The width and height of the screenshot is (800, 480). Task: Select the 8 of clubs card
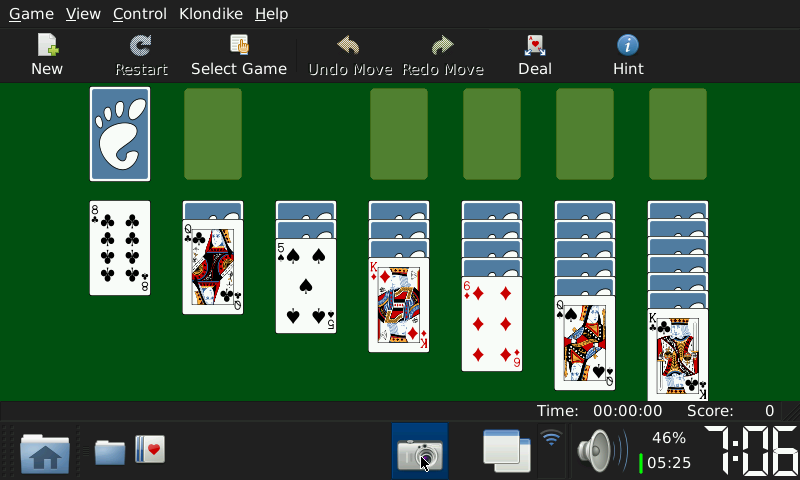(x=120, y=248)
